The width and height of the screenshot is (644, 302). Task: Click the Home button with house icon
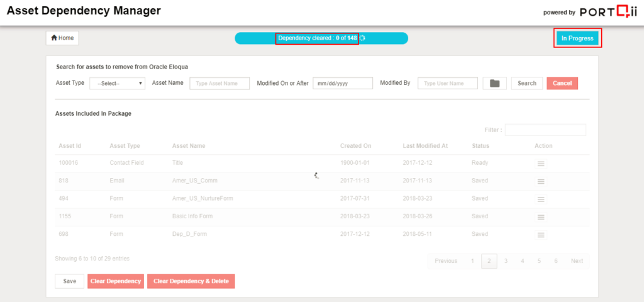pos(62,38)
